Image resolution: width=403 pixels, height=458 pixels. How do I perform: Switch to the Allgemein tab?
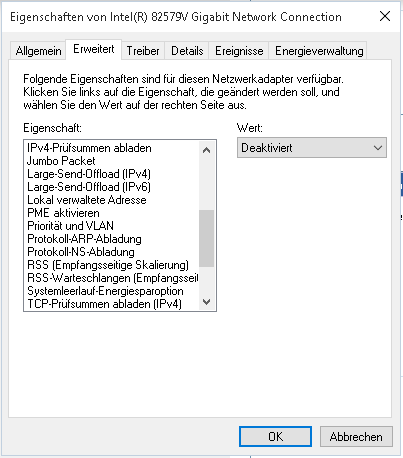(38, 51)
